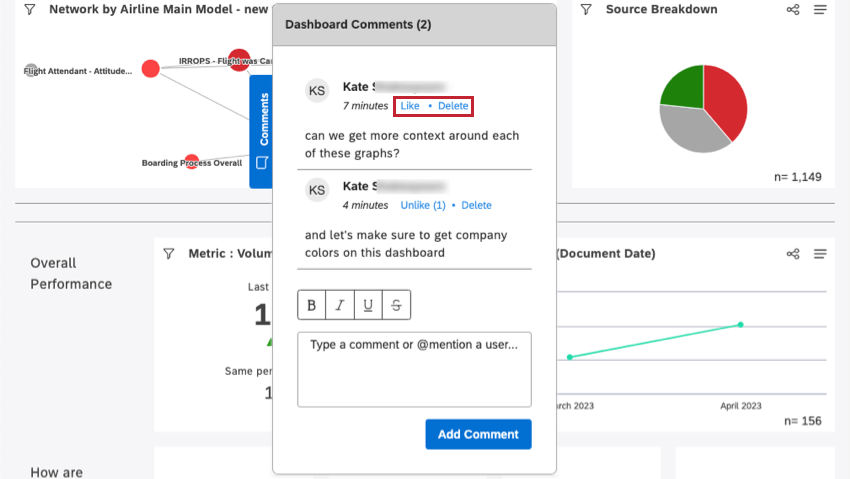Click the IRROPS red network node

pyautogui.click(x=239, y=59)
